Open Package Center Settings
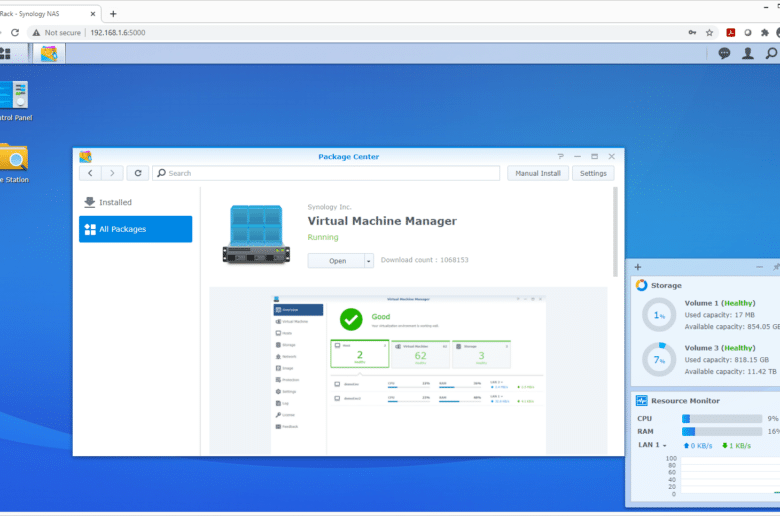Viewport: 780px width, 516px height. [x=593, y=173]
